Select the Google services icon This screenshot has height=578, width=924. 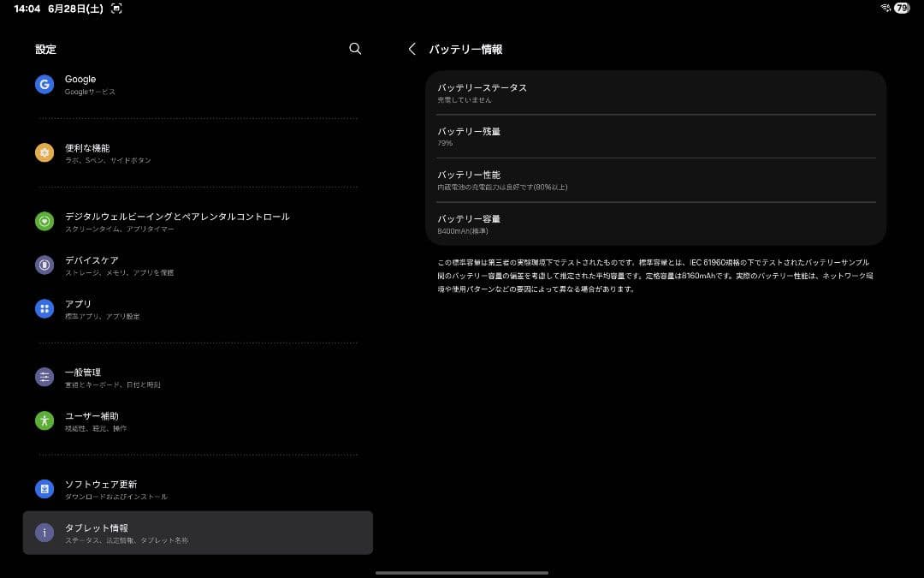pyautogui.click(x=44, y=85)
